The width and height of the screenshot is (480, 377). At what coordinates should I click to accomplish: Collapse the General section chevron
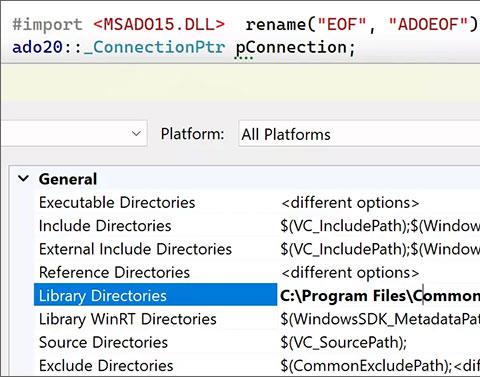23,178
